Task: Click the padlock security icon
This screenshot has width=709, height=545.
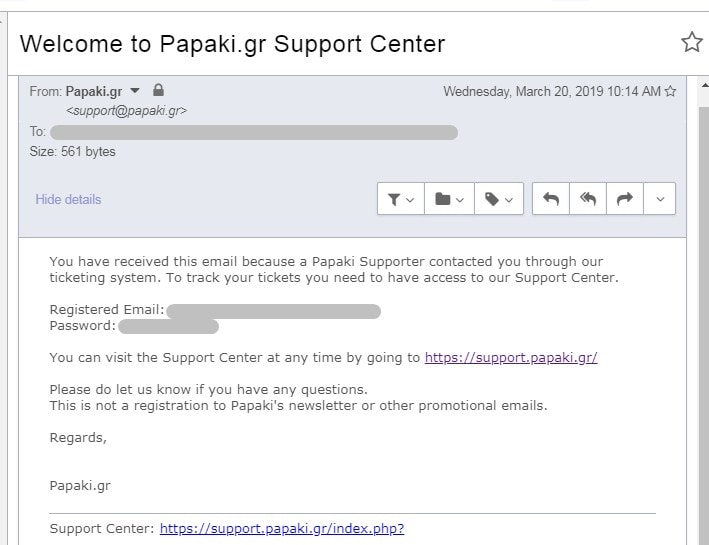Action: [x=158, y=90]
